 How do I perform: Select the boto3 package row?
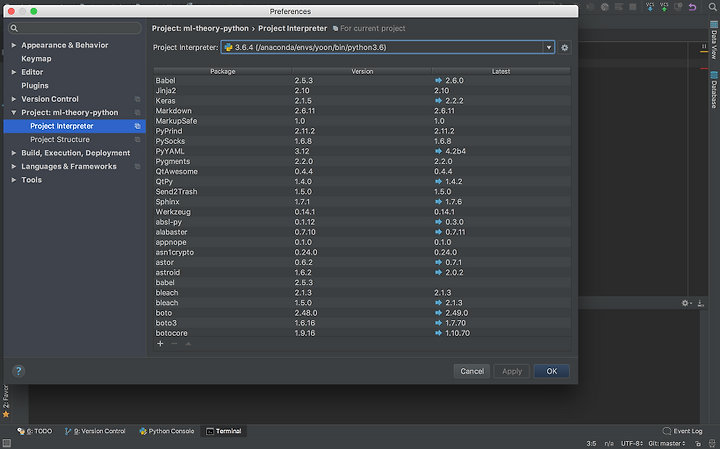[x=362, y=323]
